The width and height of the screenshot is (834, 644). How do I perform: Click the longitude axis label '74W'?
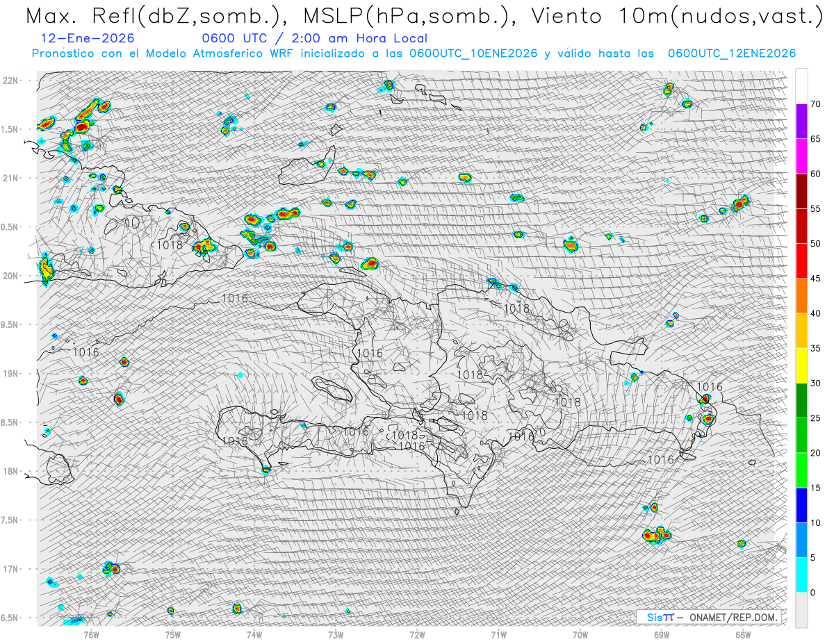[x=254, y=635]
